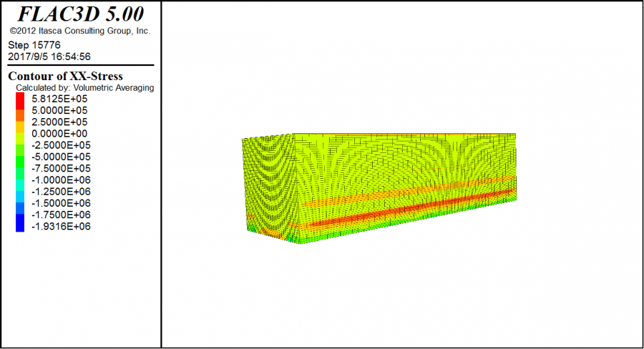Click the legend value 5.0000E+05
644x349 pixels.
pyautogui.click(x=59, y=110)
